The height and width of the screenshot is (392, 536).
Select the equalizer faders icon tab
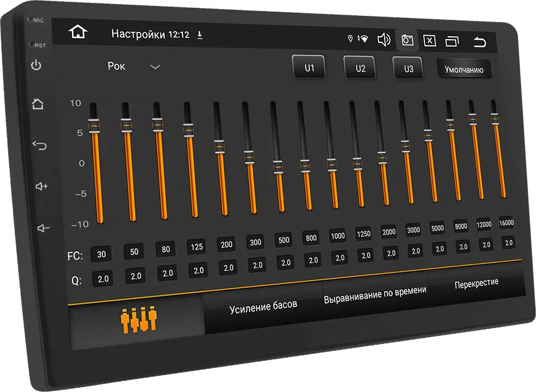[139, 318]
